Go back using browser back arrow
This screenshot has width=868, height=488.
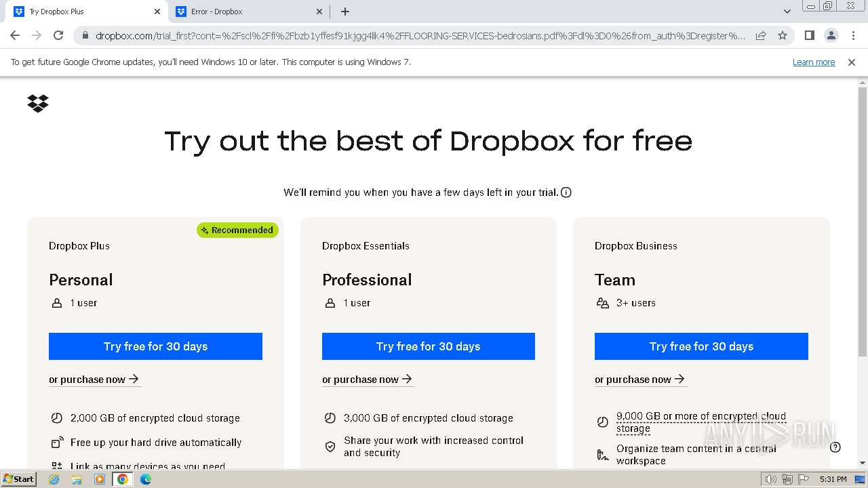click(x=15, y=35)
